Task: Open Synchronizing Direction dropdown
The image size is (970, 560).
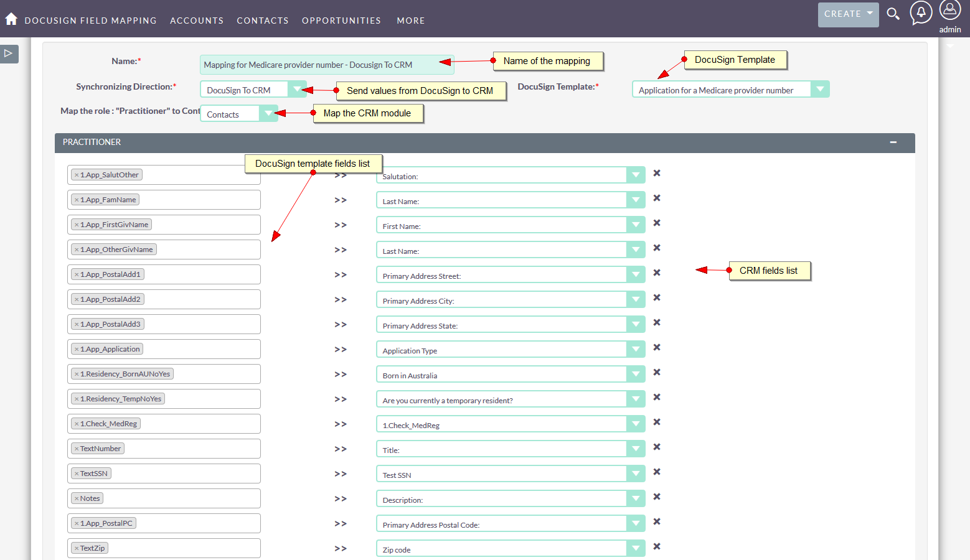Action: (253, 90)
